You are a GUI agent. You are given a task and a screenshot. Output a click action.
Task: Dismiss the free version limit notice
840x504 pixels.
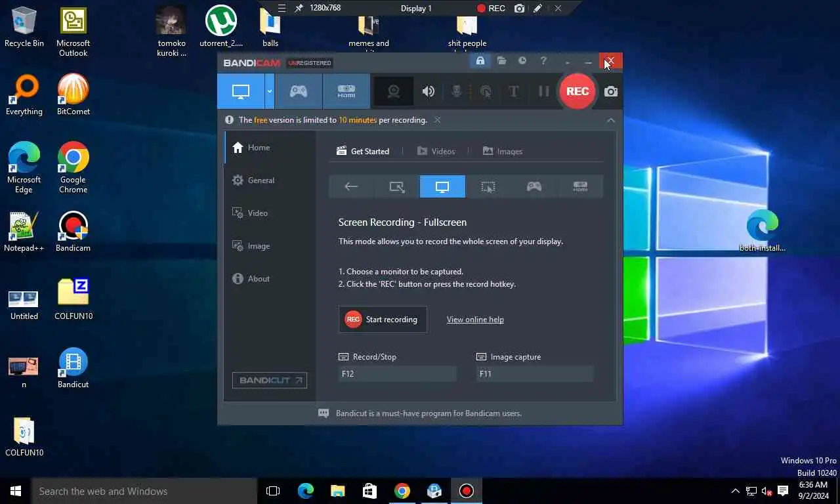click(x=438, y=120)
